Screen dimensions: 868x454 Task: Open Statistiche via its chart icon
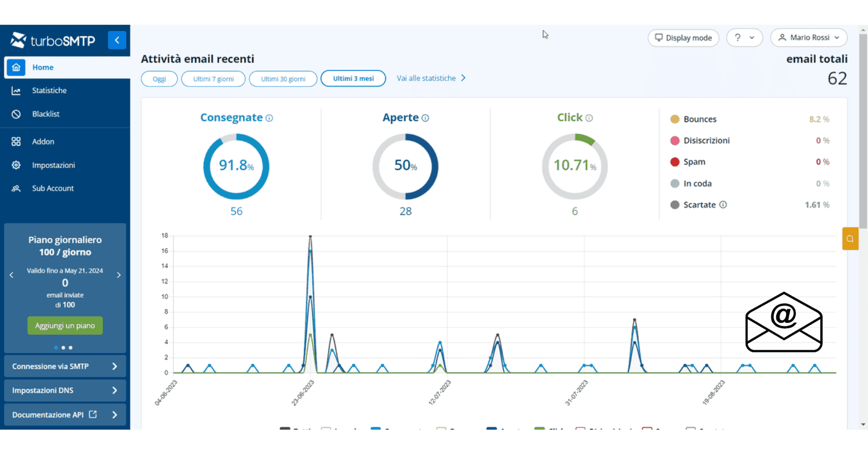(x=16, y=90)
